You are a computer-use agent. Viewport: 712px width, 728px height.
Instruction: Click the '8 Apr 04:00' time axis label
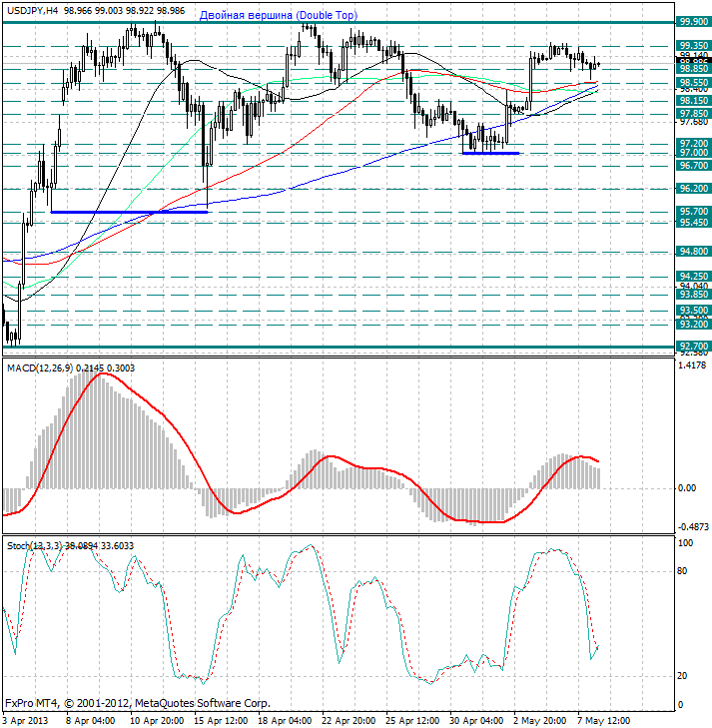[91, 721]
